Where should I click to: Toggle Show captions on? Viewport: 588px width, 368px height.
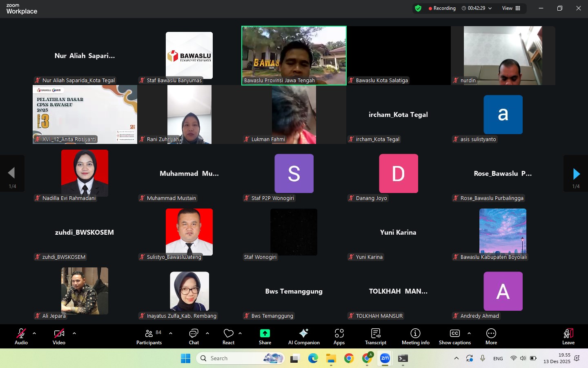coord(454,337)
